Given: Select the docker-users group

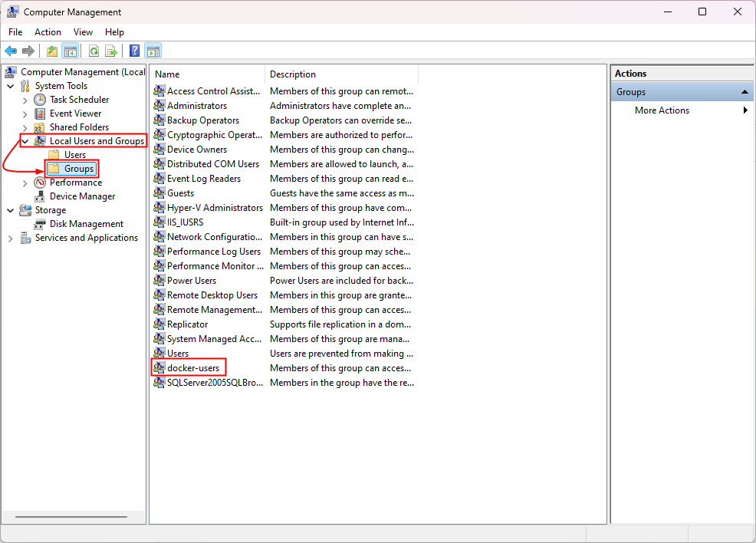Looking at the screenshot, I should coord(192,368).
